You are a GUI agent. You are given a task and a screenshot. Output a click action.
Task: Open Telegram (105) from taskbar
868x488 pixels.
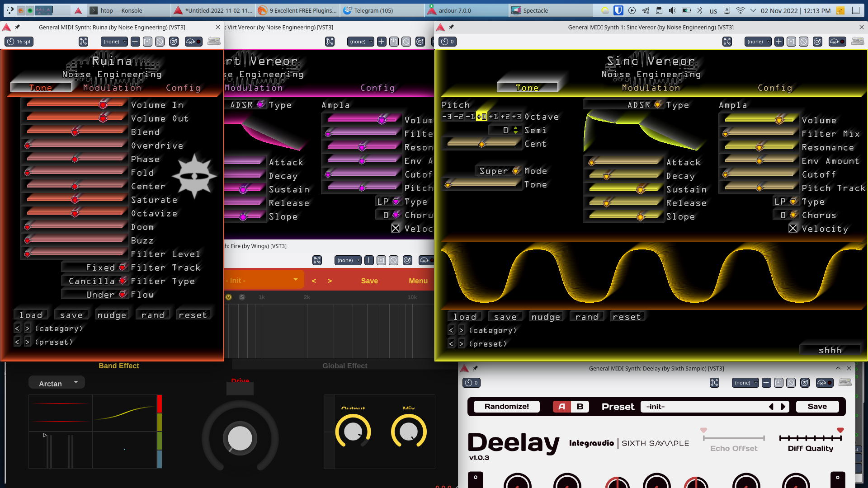pos(382,10)
